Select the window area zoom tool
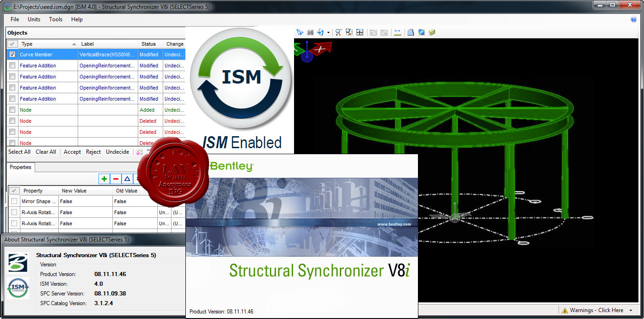Image resolution: width=644 pixels, height=319 pixels. (349, 32)
